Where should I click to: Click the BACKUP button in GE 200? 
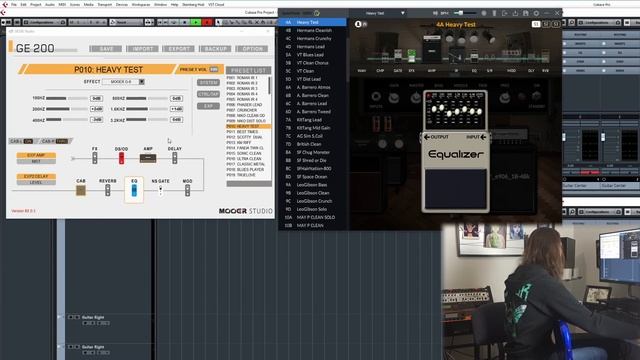[x=215, y=49]
